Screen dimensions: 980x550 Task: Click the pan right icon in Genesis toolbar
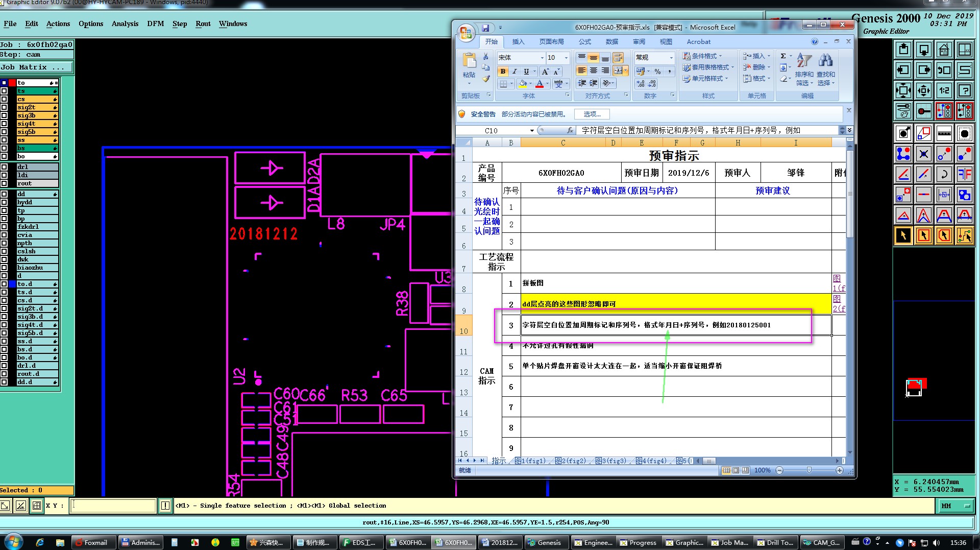point(923,70)
